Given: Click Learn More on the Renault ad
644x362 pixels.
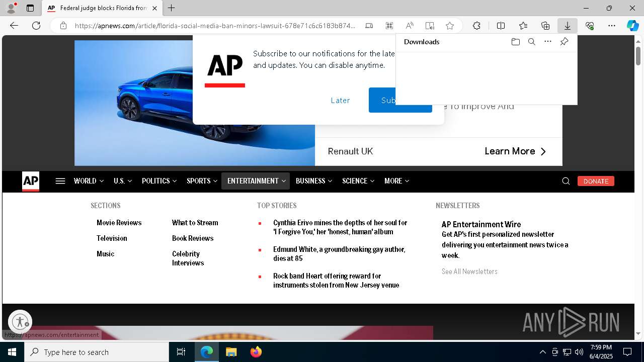Looking at the screenshot, I should pos(515,151).
